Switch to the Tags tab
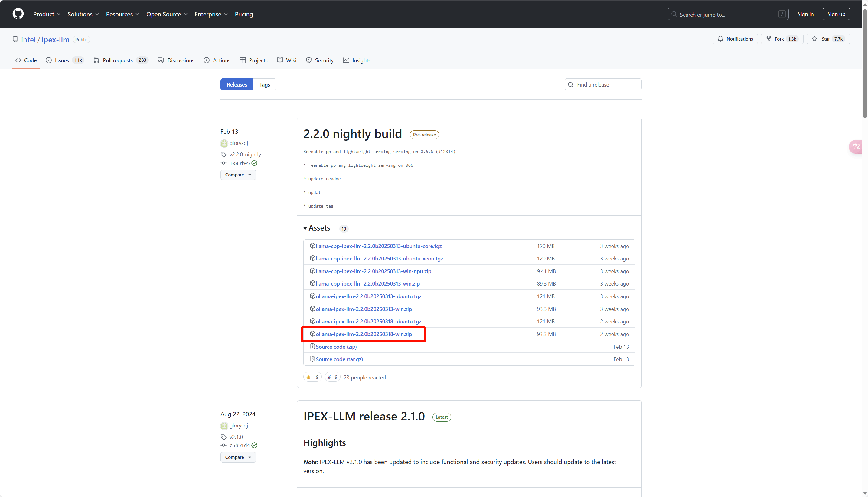Screen dimensions: 868x497 point(264,84)
